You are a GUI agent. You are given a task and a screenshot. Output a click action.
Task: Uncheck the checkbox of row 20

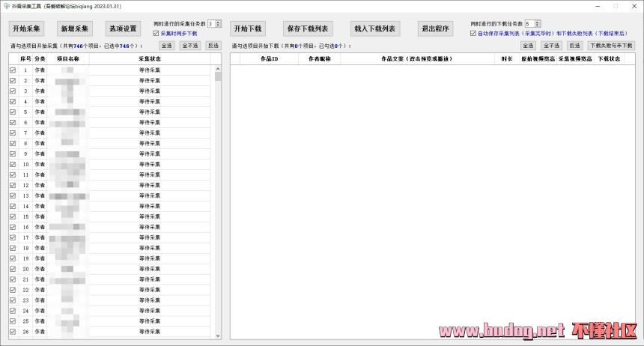tap(13, 269)
